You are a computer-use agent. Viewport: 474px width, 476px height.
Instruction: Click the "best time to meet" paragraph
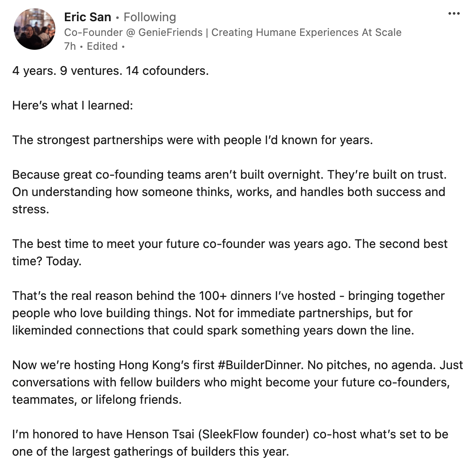point(230,252)
